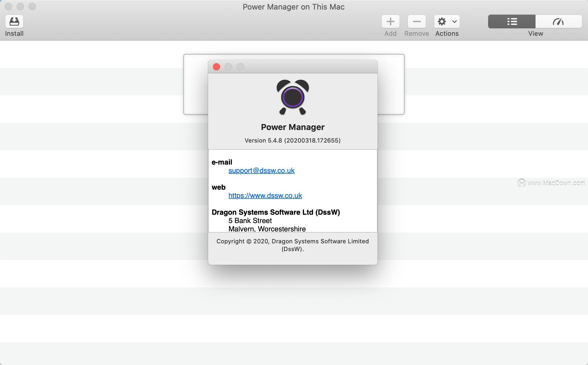Screen dimensions: 588x365
Task: Click "Dragon Systems Software Ltd (DssW)" heading
Action: pyautogui.click(x=276, y=212)
